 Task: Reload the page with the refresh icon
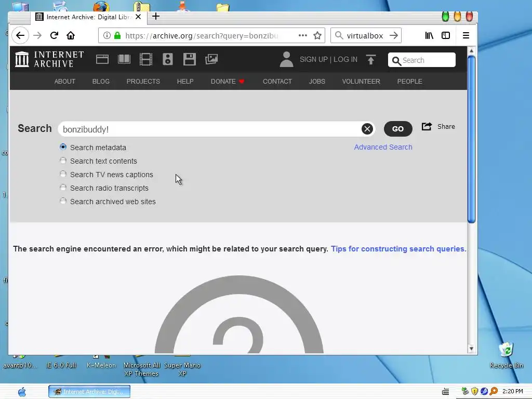tap(54, 35)
